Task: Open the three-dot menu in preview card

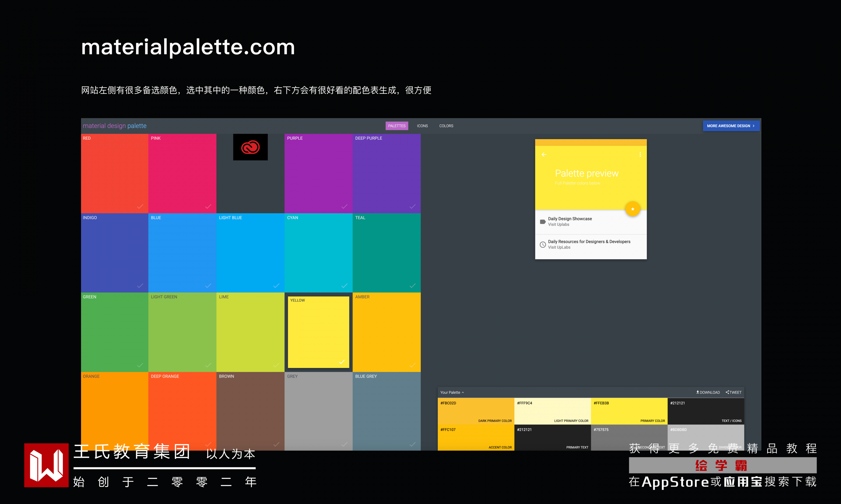Action: click(640, 155)
